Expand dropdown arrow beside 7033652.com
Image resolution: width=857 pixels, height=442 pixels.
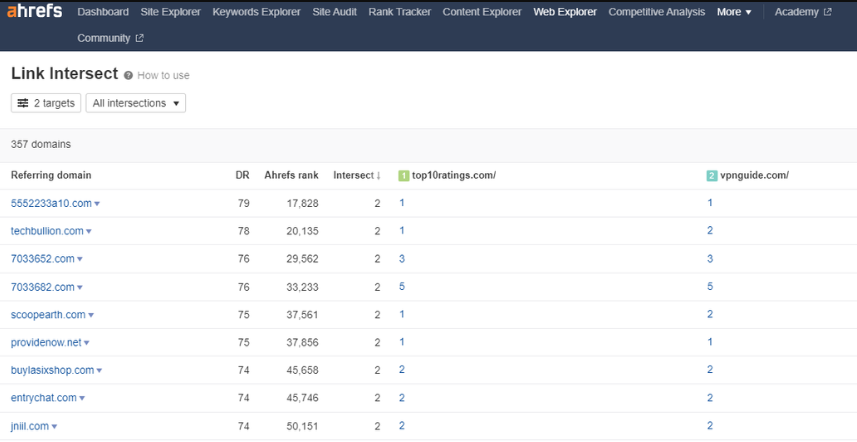point(80,260)
